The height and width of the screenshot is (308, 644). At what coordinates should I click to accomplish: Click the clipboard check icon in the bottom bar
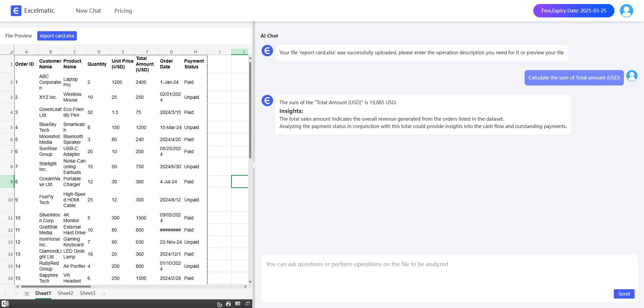pos(228,304)
